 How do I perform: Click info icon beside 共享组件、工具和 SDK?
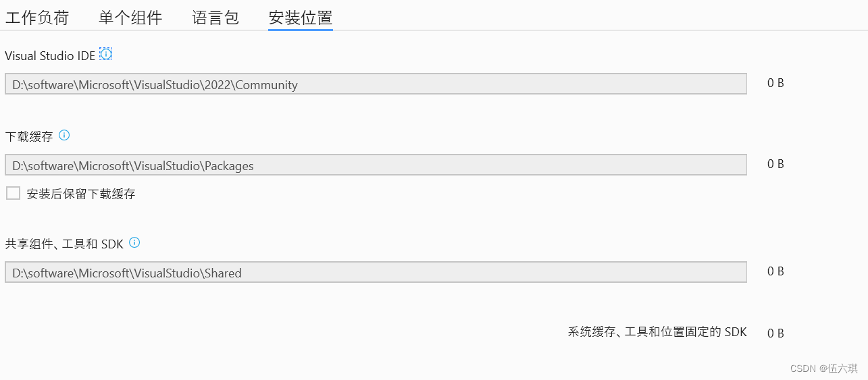134,242
